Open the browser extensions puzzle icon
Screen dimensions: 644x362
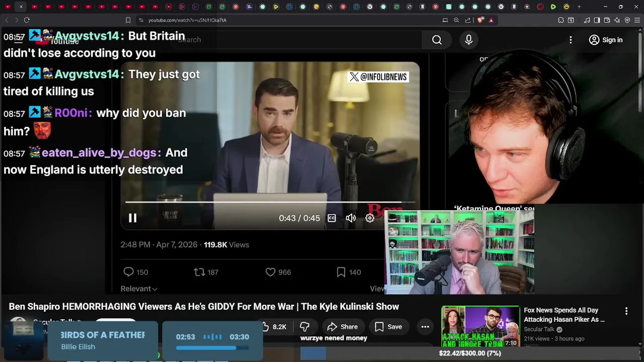coord(561,20)
